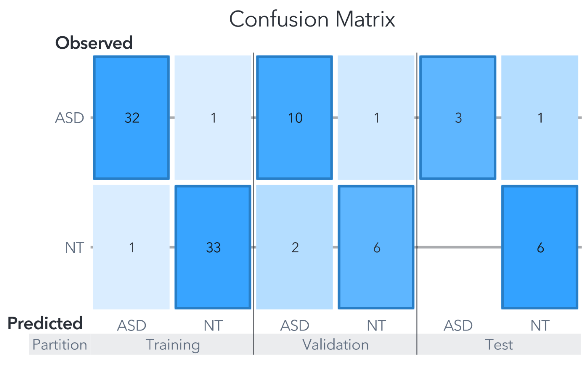
Task: Select Validation observed ASD, predicted NT cell
Action: point(376,118)
